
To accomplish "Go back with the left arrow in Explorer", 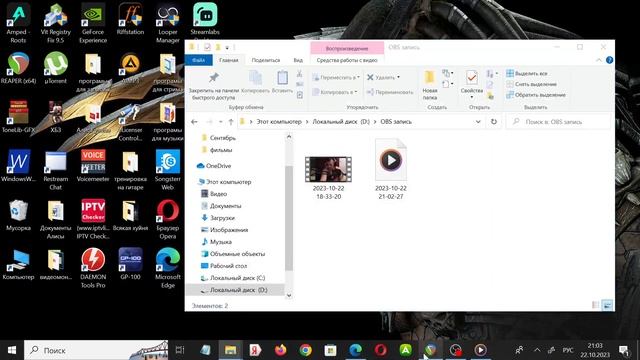I will click(194, 122).
